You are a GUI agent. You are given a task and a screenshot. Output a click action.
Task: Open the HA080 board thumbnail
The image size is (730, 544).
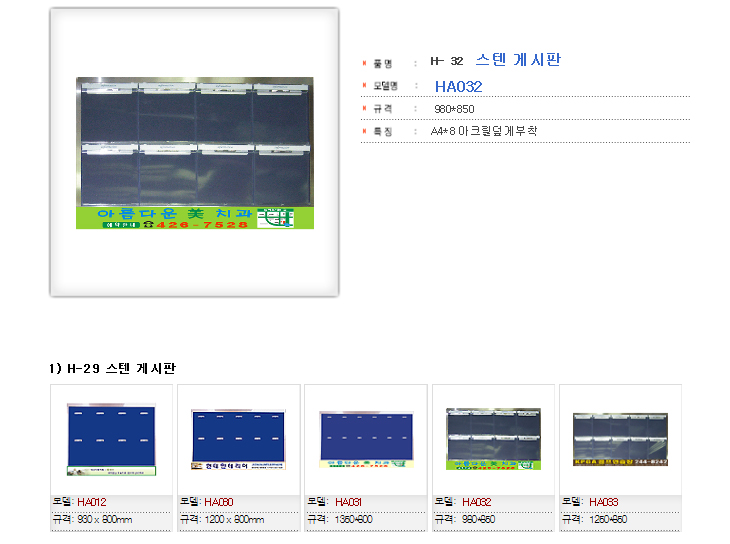click(238, 439)
